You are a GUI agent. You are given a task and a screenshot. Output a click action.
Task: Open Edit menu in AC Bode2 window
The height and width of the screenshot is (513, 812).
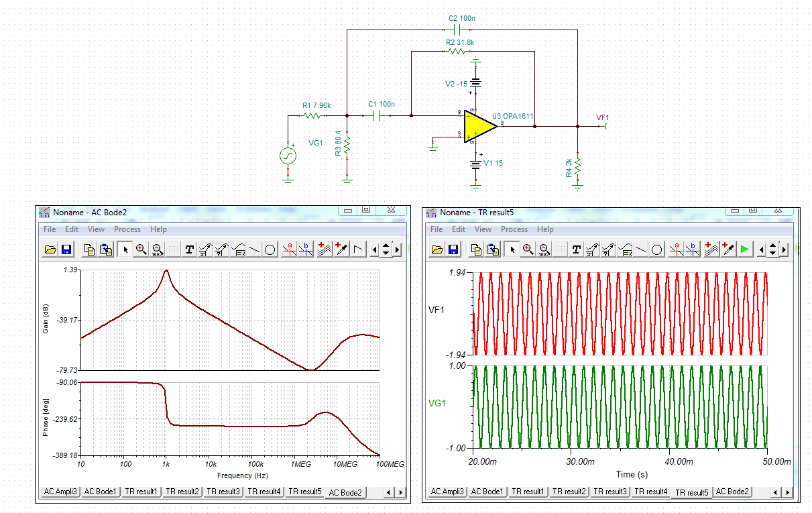pyautogui.click(x=72, y=229)
